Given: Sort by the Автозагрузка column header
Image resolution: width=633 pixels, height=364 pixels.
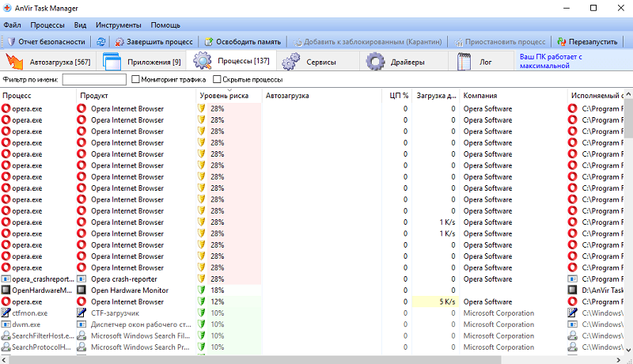Looking at the screenshot, I should [322, 96].
